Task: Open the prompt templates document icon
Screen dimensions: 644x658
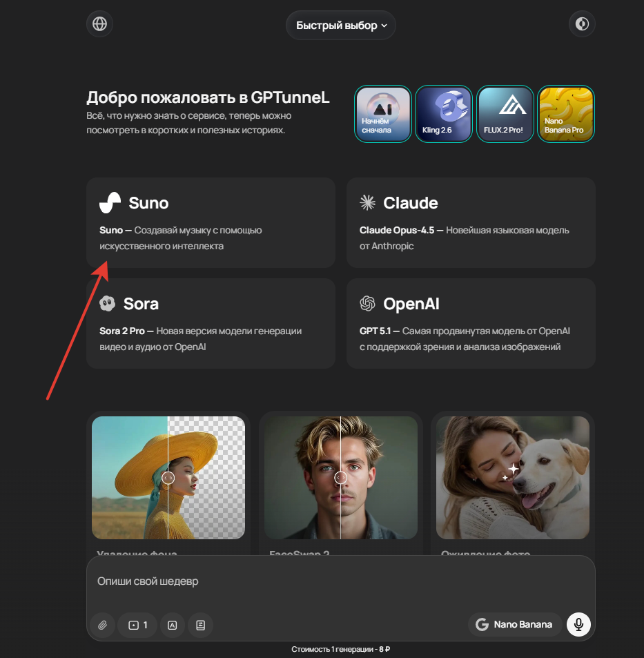Action: [201, 625]
